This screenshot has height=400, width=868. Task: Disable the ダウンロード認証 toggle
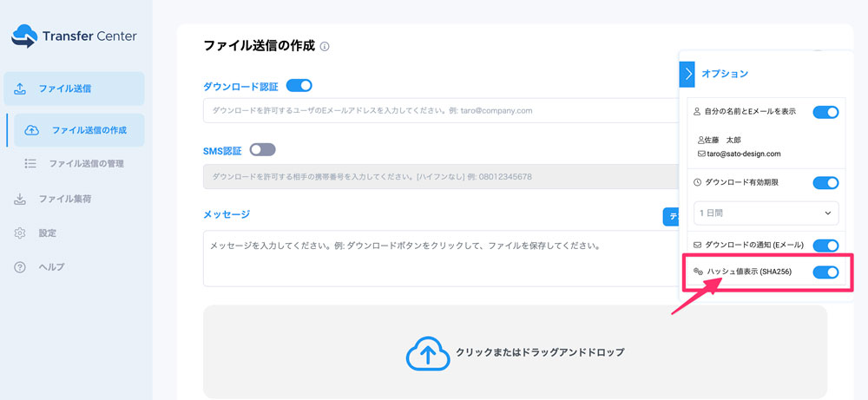[x=299, y=86]
